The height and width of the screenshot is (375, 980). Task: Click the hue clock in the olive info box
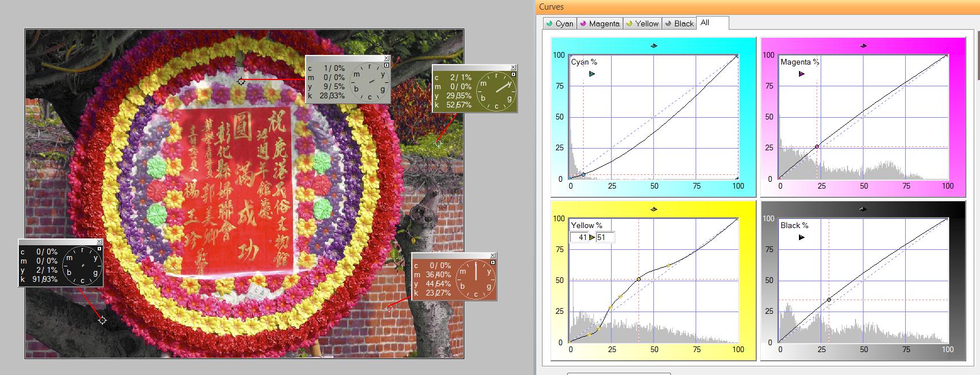(496, 91)
